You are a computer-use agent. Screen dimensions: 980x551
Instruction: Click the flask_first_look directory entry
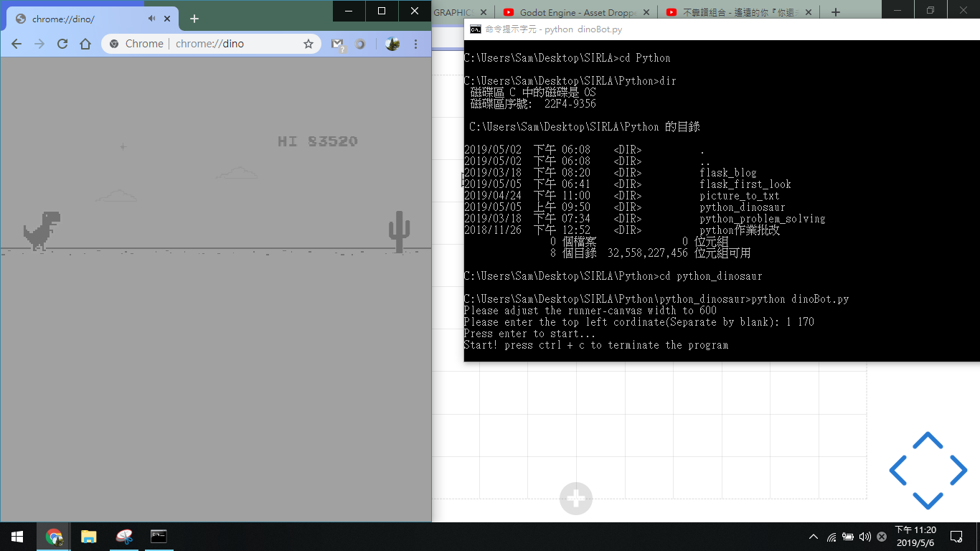(x=745, y=184)
